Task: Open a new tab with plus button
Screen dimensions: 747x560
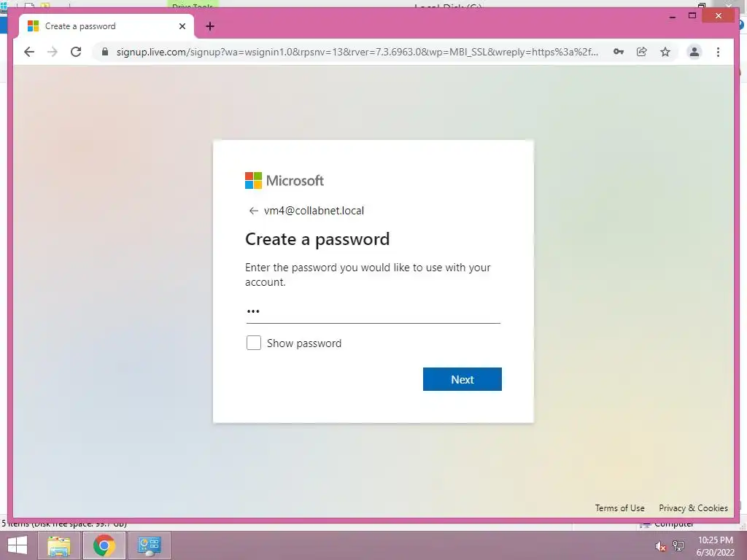Action: click(x=209, y=26)
